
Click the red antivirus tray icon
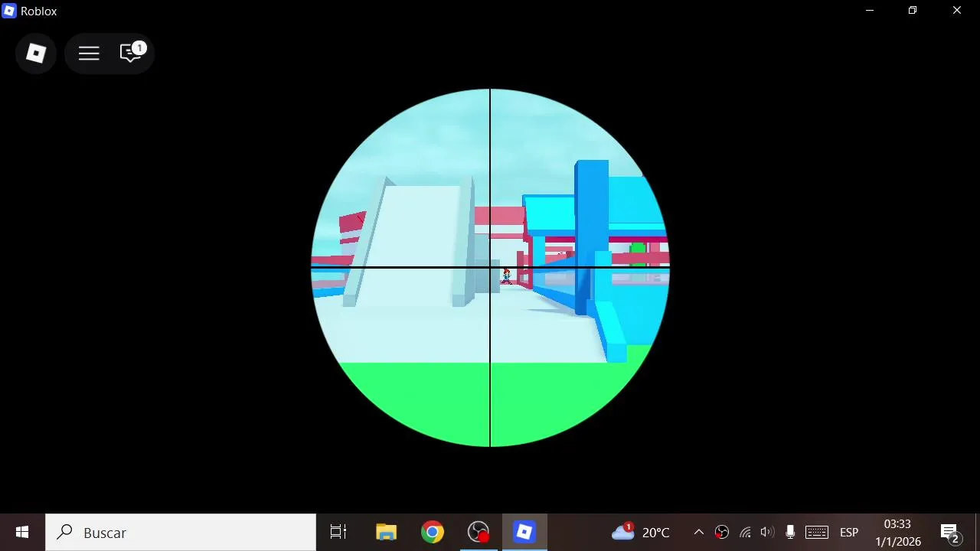pyautogui.click(x=721, y=532)
